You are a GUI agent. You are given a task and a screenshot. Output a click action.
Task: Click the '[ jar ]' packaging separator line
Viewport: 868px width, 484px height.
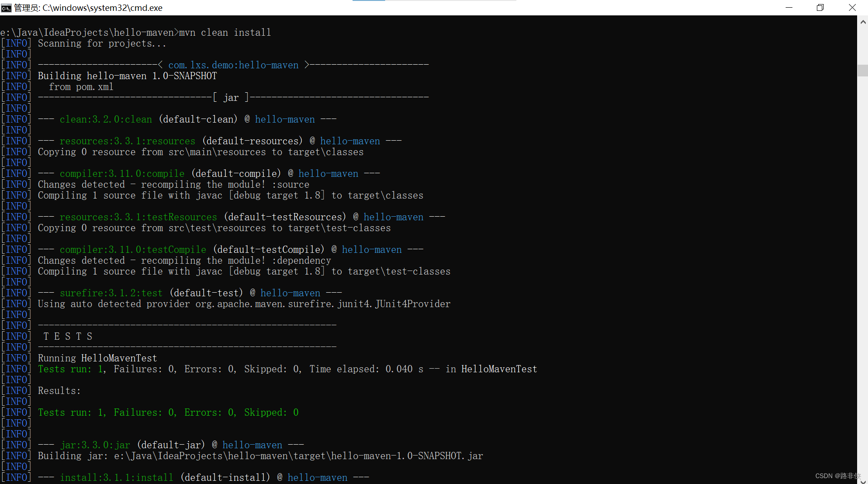pos(233,98)
